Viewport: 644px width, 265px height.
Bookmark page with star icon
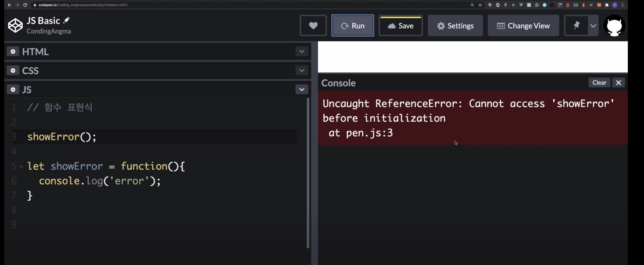[x=480, y=5]
